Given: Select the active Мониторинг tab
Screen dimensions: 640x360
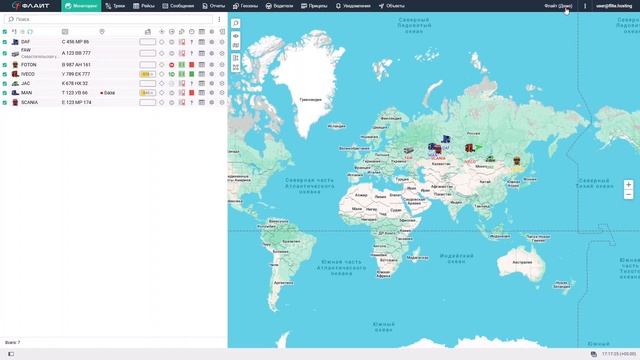Looking at the screenshot, I should tap(81, 6).
